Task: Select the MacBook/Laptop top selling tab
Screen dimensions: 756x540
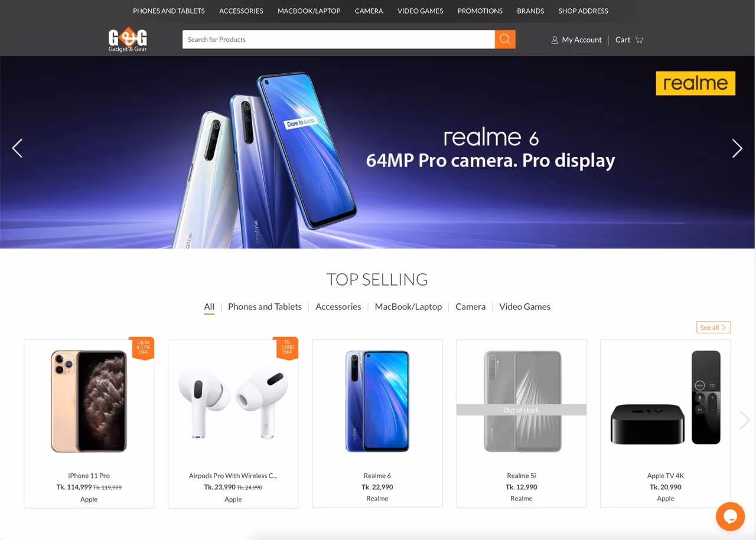Action: pos(408,306)
